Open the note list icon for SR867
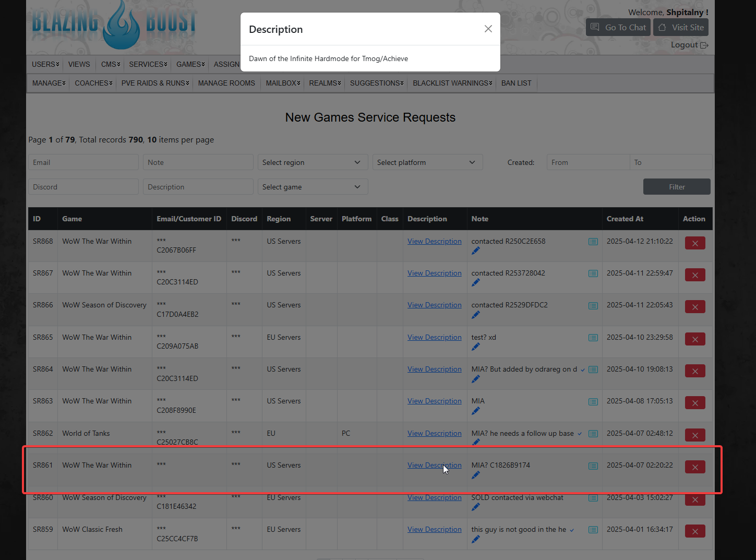 coord(593,273)
